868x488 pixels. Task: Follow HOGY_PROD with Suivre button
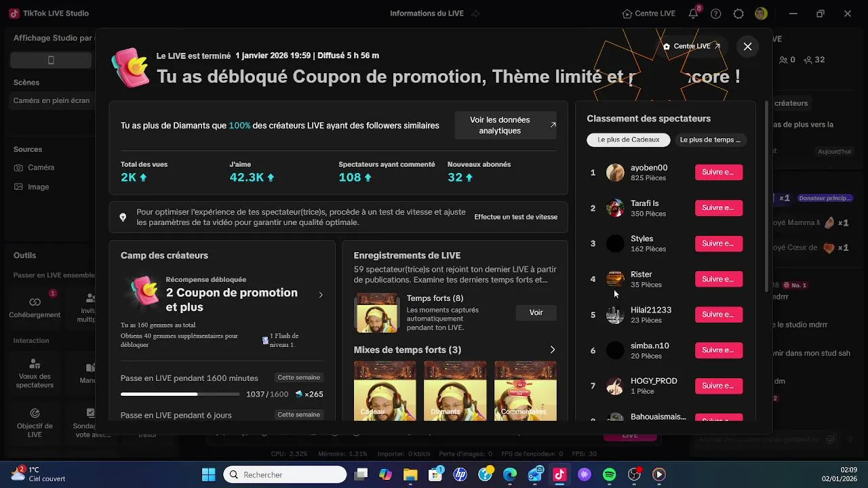click(x=718, y=386)
